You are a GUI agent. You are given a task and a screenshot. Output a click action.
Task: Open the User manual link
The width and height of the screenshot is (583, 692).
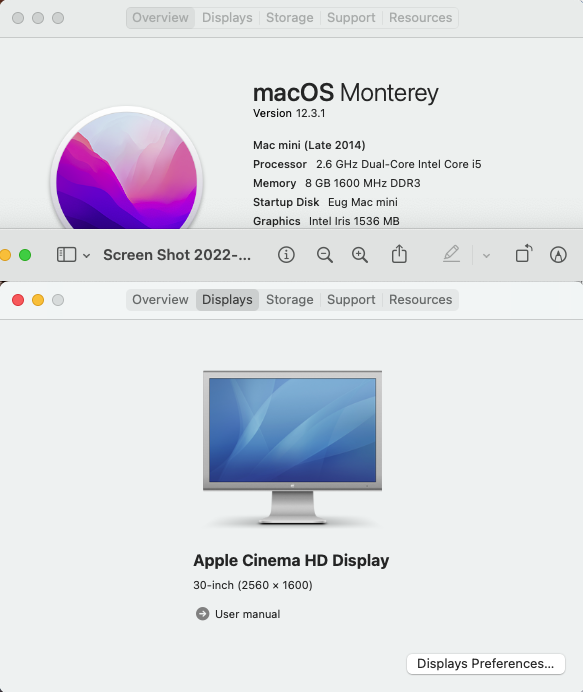coord(247,614)
